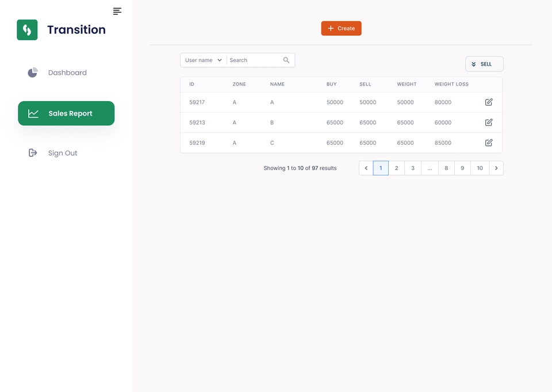Expand the SELL sort dropdown
The image size is (552, 392).
point(484,64)
